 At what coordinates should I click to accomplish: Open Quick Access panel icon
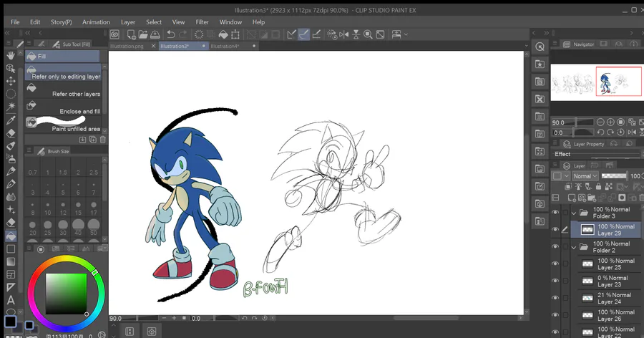tap(540, 47)
